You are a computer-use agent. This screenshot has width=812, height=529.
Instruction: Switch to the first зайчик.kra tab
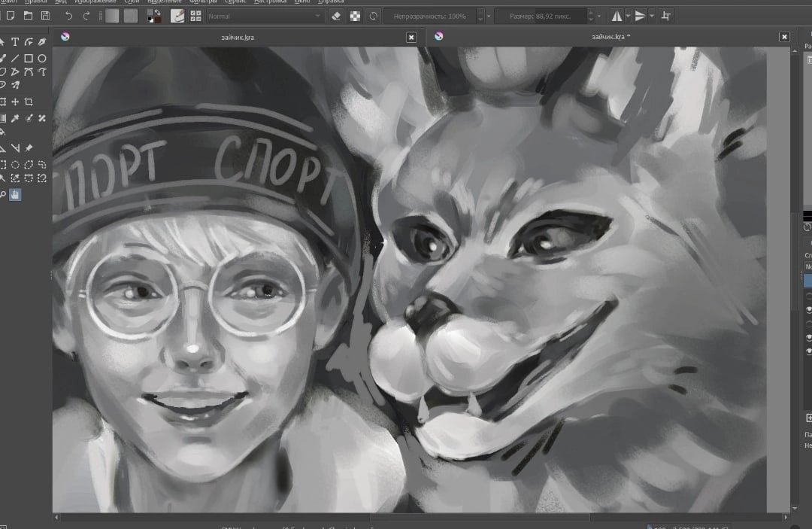(238, 38)
